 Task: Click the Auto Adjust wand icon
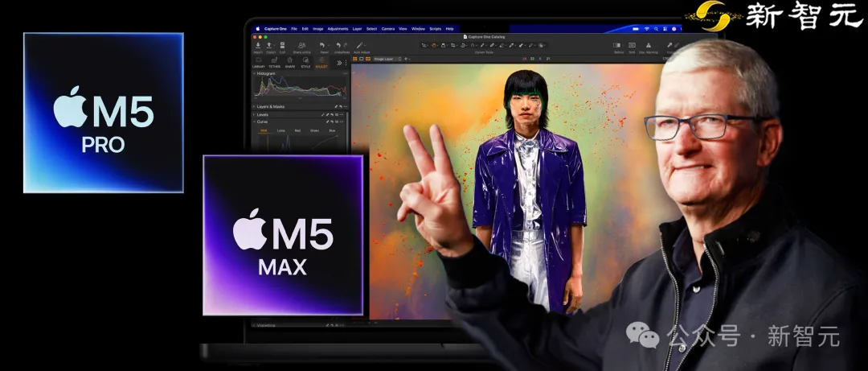pyautogui.click(x=362, y=46)
